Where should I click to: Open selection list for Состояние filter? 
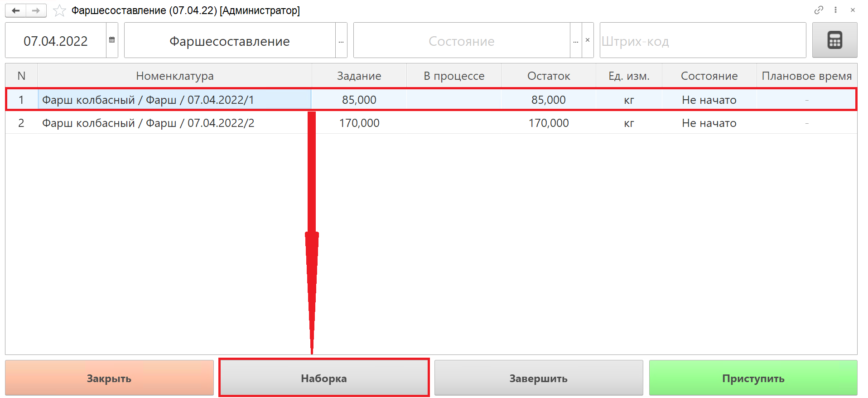tap(575, 41)
